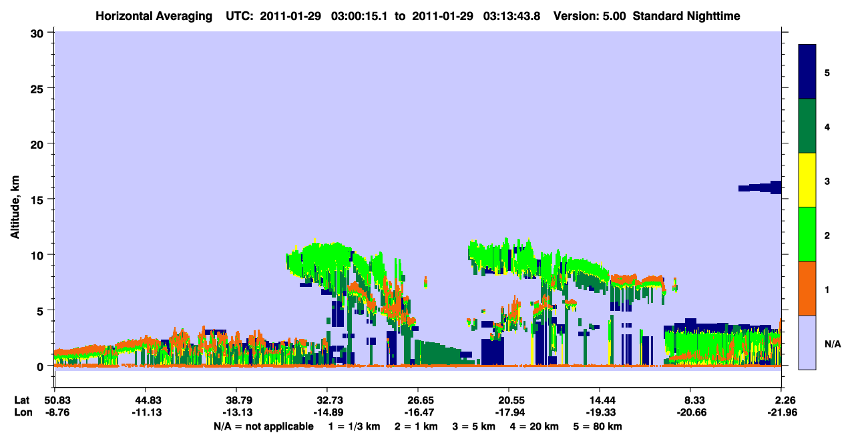Viewport: 868px width, 445px height.
Task: Click longitude value -19.33
Action: pyautogui.click(x=600, y=412)
